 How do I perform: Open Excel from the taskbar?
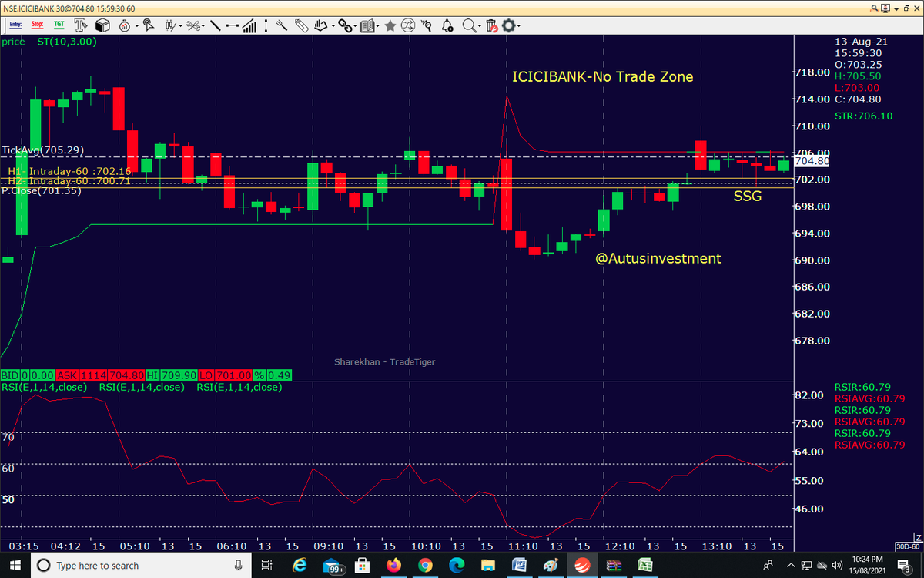coord(644,565)
